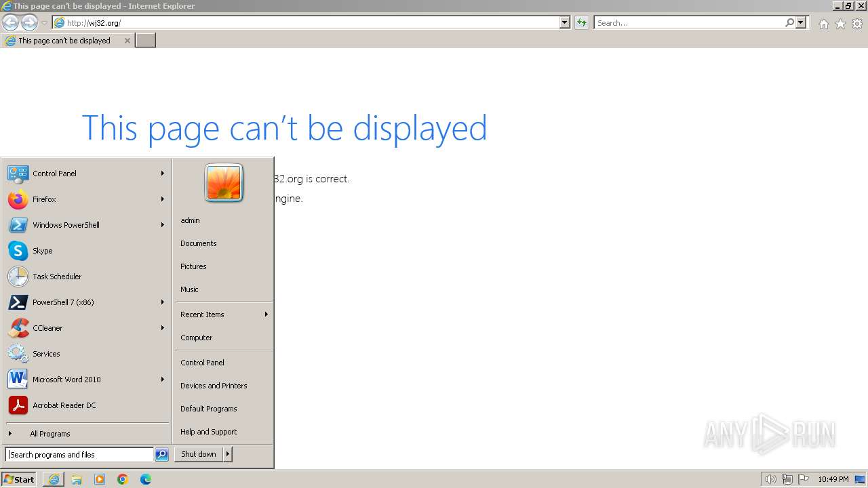The width and height of the screenshot is (868, 488).
Task: Click the Refresh page icon
Action: [582, 22]
